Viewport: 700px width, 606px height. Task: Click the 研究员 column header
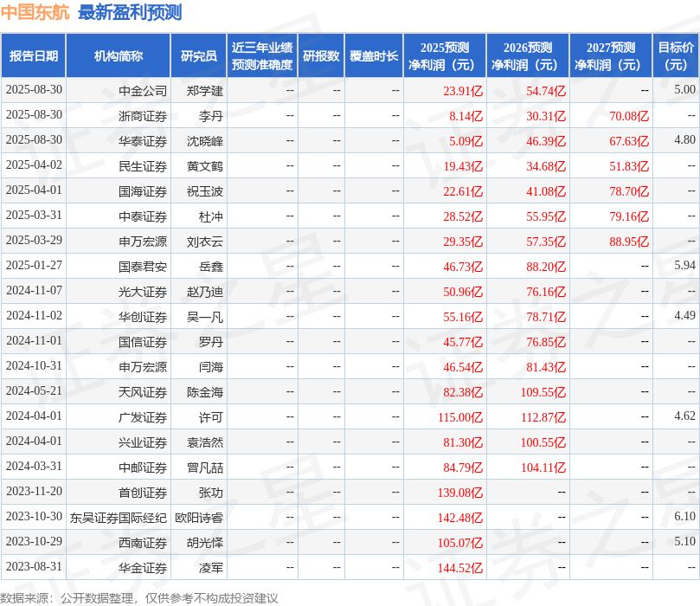coord(199,55)
